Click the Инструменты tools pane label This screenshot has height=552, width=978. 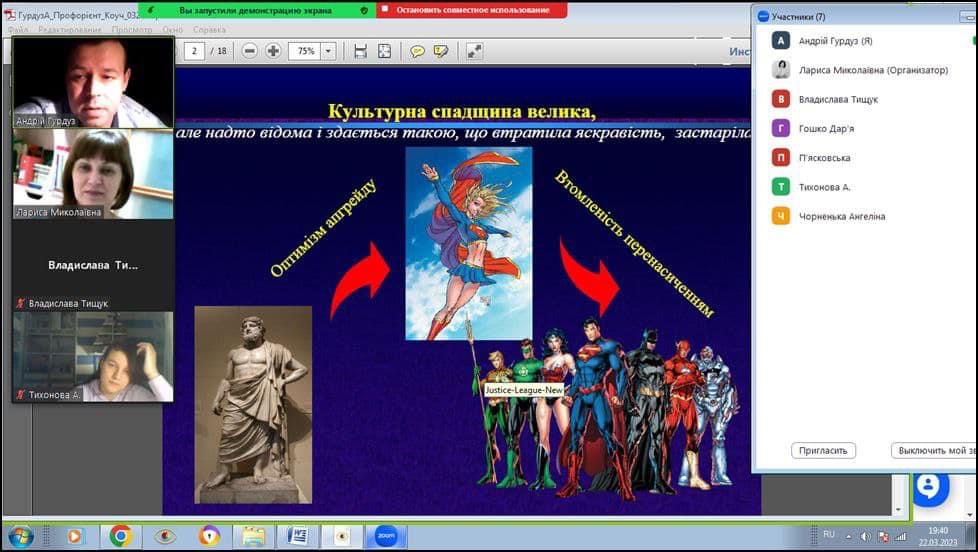[740, 51]
